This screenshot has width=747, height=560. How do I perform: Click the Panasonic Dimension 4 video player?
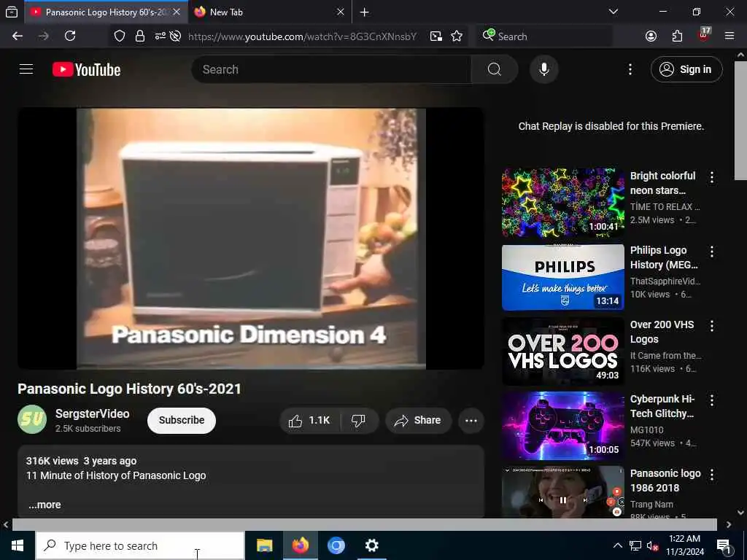pyautogui.click(x=251, y=238)
